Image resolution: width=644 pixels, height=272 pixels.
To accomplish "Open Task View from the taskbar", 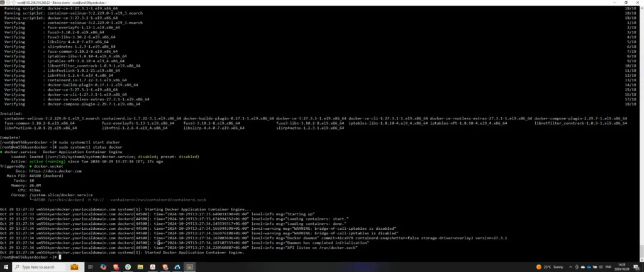I will 91,267.
